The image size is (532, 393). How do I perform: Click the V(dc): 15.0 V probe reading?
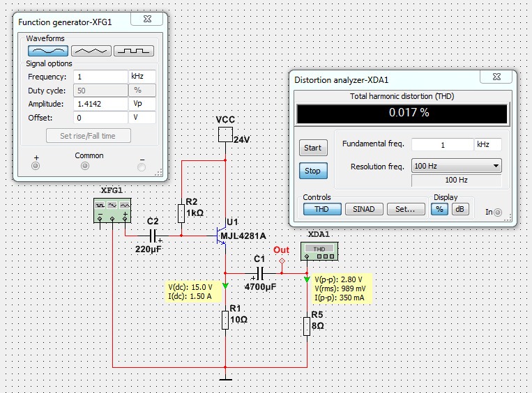point(190,287)
